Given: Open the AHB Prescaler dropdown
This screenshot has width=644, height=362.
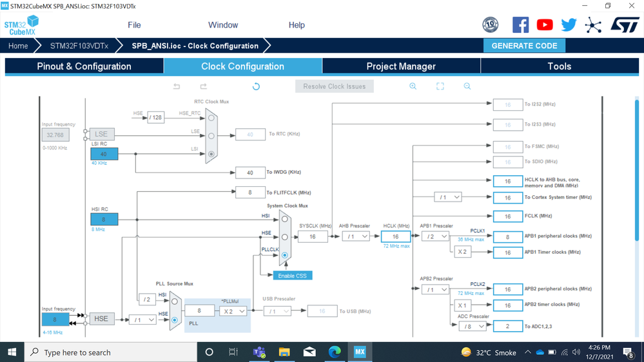Looking at the screenshot, I should tap(356, 236).
